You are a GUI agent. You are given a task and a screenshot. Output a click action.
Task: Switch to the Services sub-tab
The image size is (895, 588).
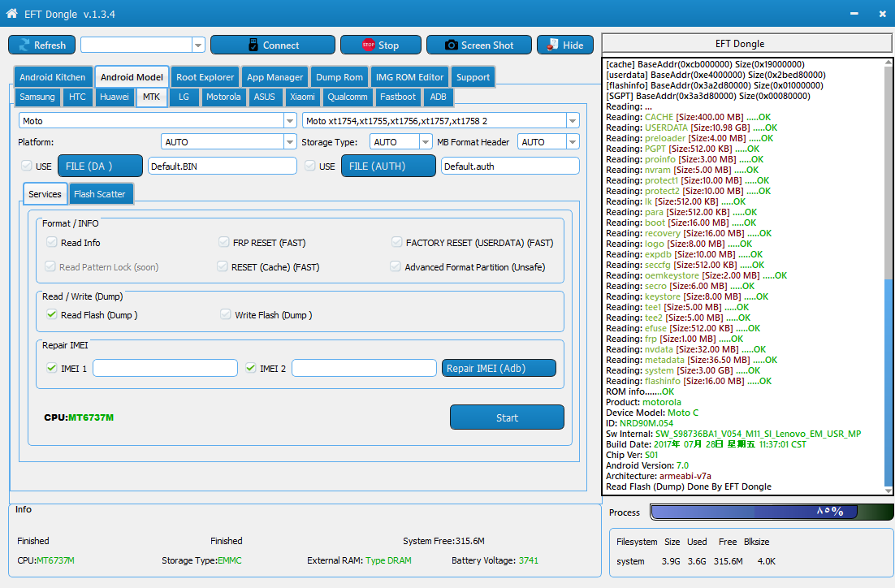click(x=45, y=194)
